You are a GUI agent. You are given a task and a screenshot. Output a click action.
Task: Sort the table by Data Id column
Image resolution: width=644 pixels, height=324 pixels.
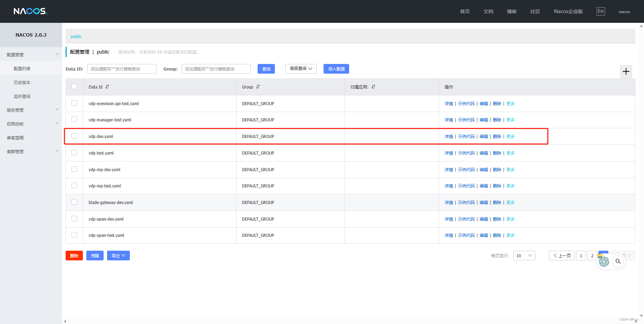tap(107, 87)
